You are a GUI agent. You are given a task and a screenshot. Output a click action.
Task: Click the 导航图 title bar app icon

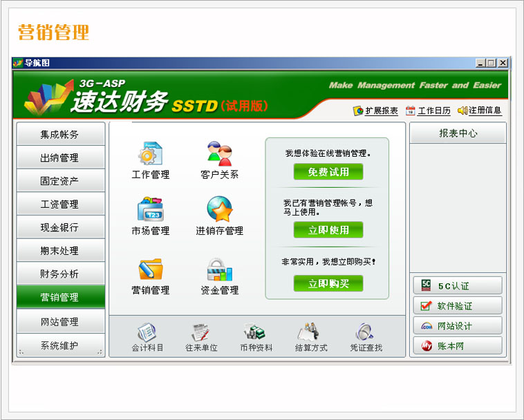point(18,63)
